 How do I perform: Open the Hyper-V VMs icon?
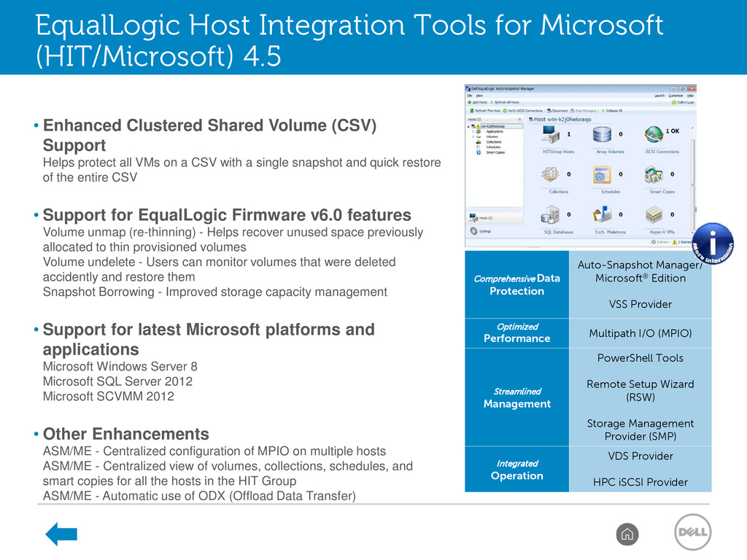pos(654,215)
